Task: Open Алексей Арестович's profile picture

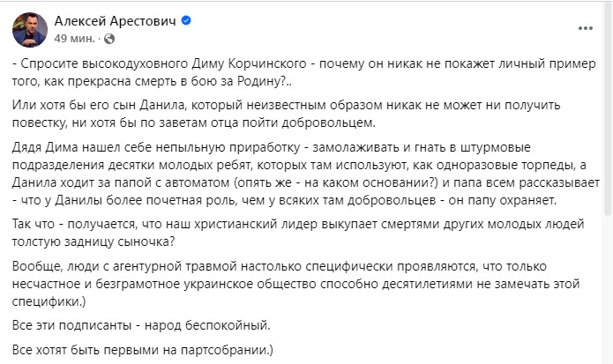Action: [x=30, y=29]
